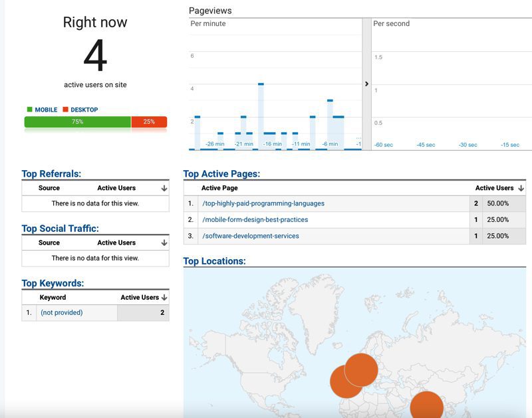532x418 pixels.
Task: Click red DESKTOP legend square
Action: [x=65, y=110]
